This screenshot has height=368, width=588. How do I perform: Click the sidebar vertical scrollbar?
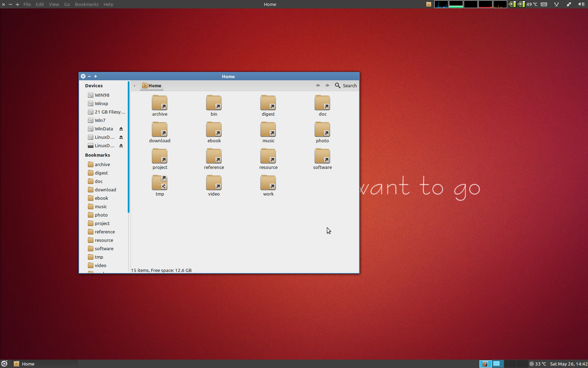(128, 147)
